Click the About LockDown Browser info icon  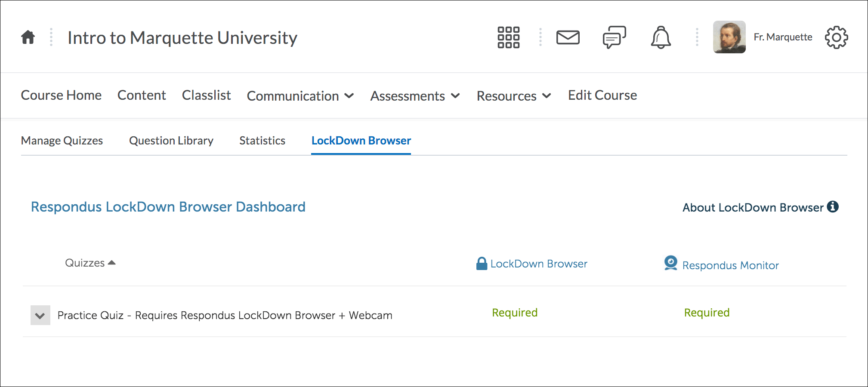[x=833, y=207]
